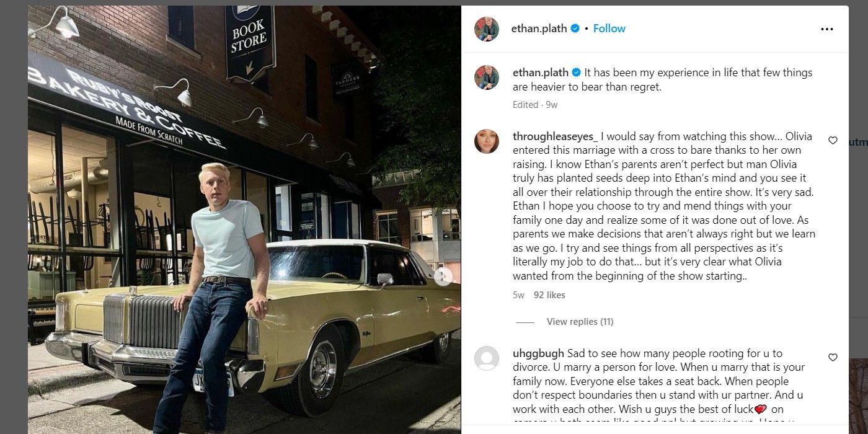Screen dimensions: 868x434
Task: Open the more options ellipsis menu
Action: coord(827,29)
